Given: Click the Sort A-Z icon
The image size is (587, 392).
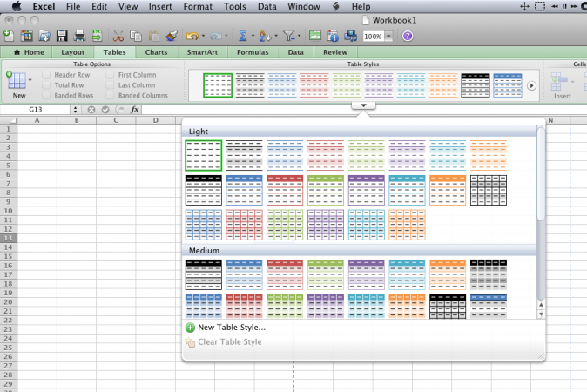Looking at the screenshot, I should tap(264, 36).
